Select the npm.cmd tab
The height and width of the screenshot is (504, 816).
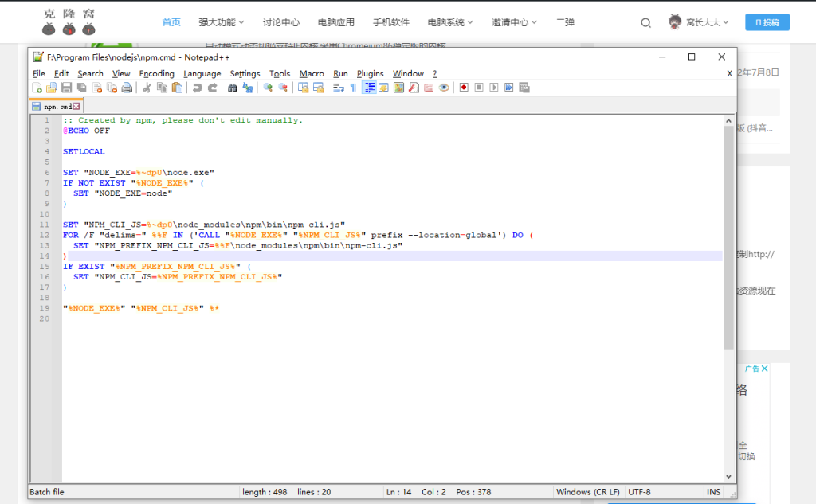click(x=57, y=106)
